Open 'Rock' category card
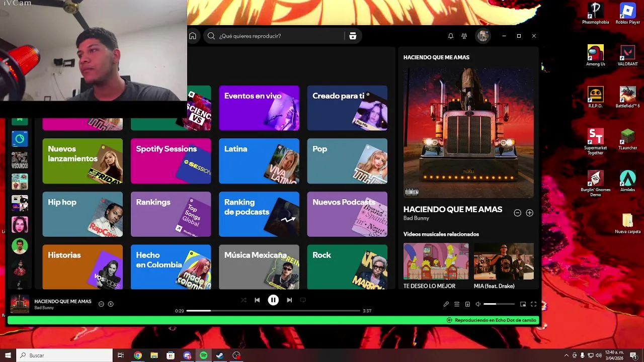The height and width of the screenshot is (362, 644). point(347,267)
